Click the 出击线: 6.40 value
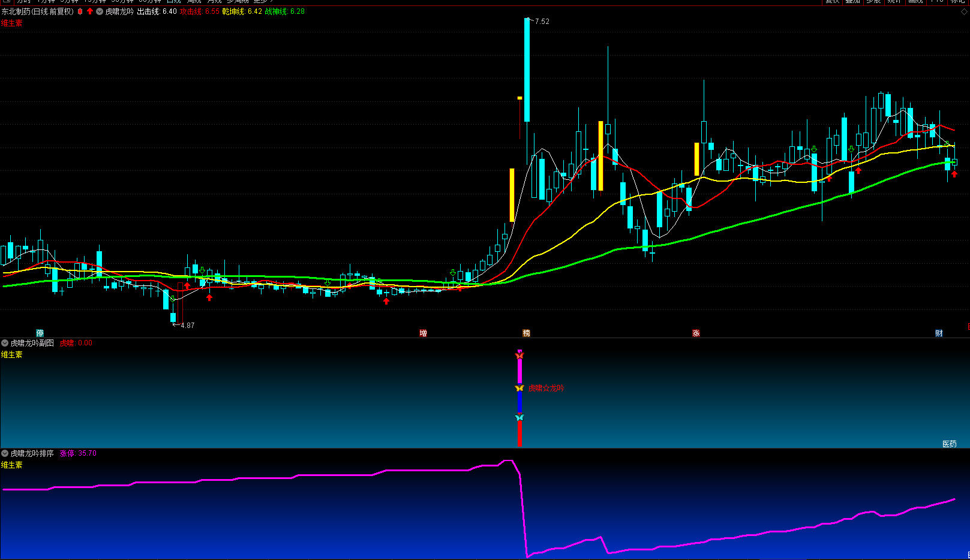970x560 pixels. [x=157, y=11]
